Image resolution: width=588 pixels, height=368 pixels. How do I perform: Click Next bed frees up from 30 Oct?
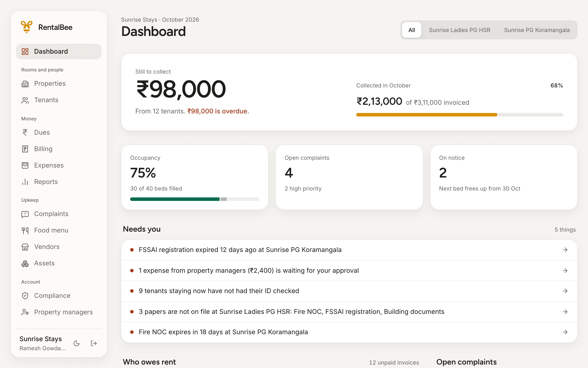pyautogui.click(x=479, y=189)
